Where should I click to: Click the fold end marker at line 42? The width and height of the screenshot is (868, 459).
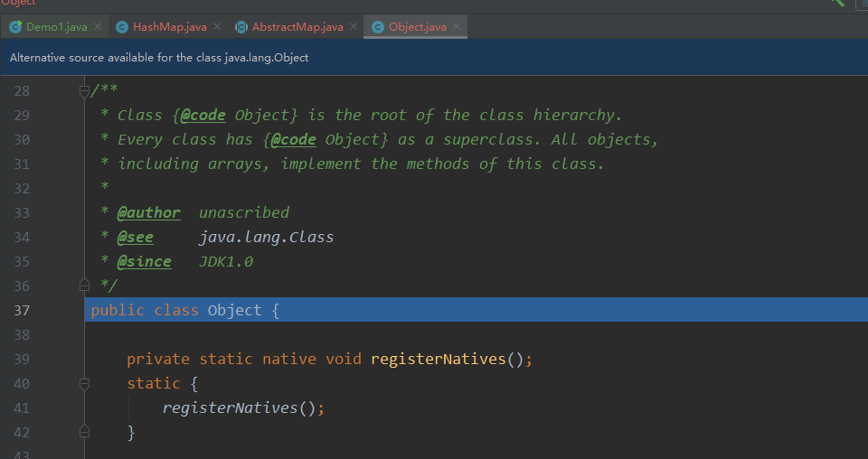(84, 431)
